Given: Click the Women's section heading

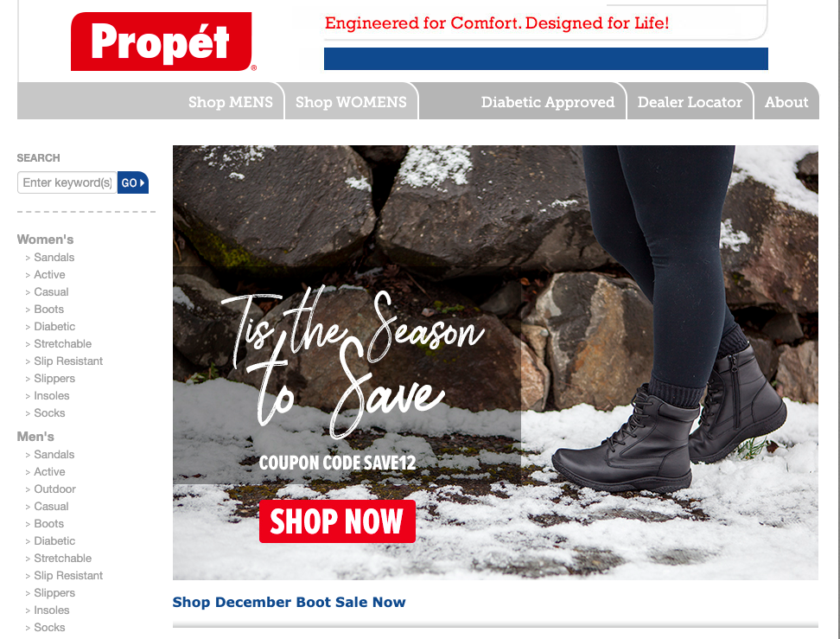Looking at the screenshot, I should [46, 240].
